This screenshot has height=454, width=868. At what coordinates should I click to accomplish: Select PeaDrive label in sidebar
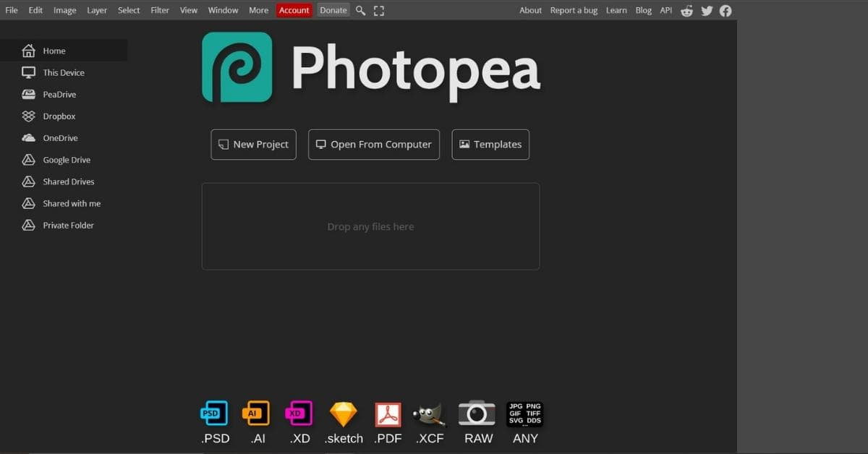point(59,95)
